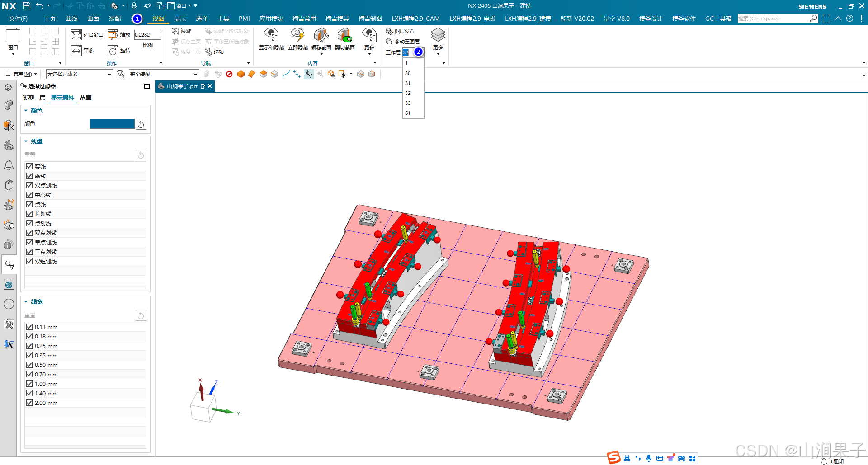The height and width of the screenshot is (465, 868).
Task: Click the Pan (平移) icon
Action: (76, 51)
